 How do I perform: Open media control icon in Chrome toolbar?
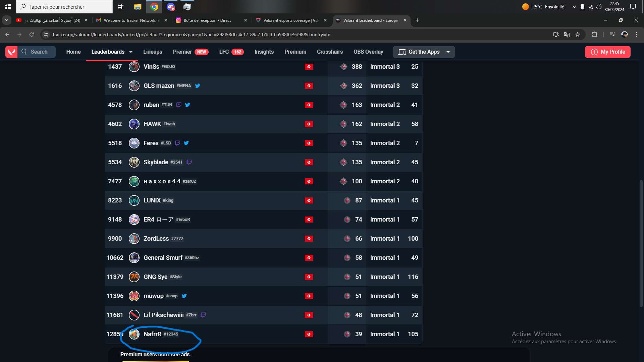(612, 35)
